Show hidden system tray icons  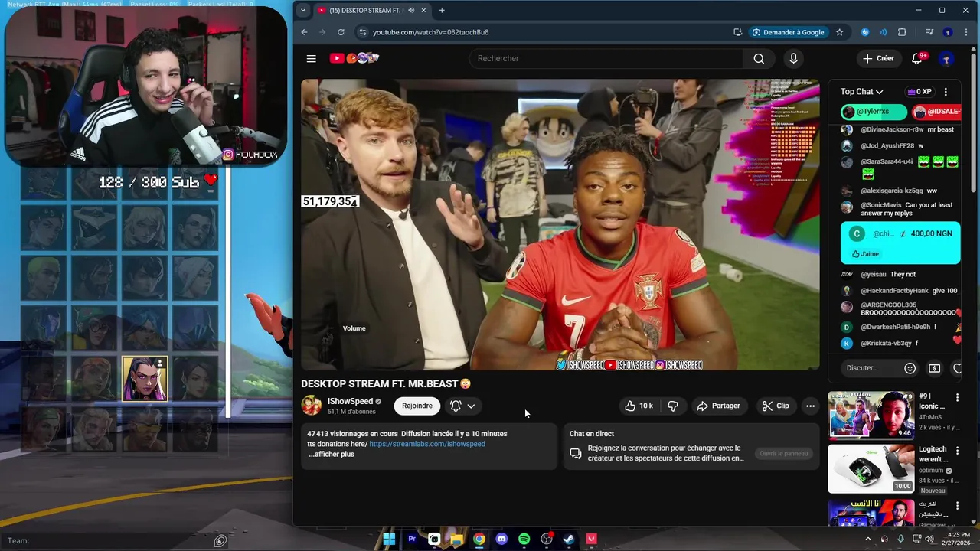867,540
